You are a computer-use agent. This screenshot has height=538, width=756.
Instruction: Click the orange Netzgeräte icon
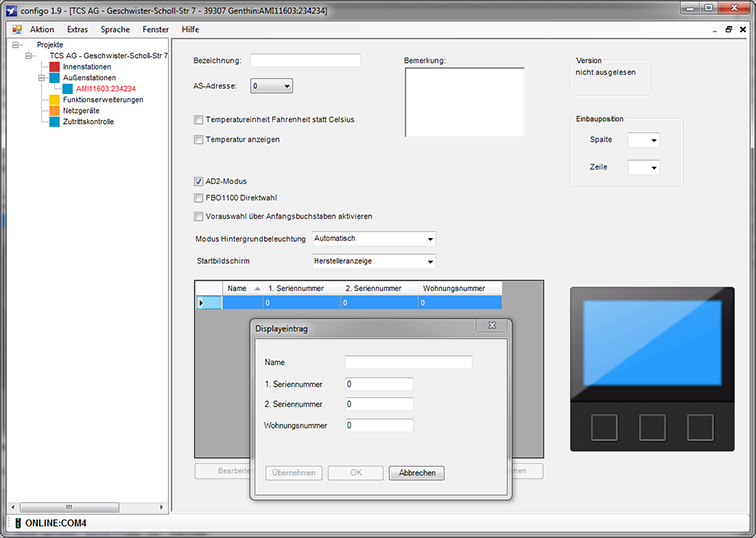click(55, 111)
